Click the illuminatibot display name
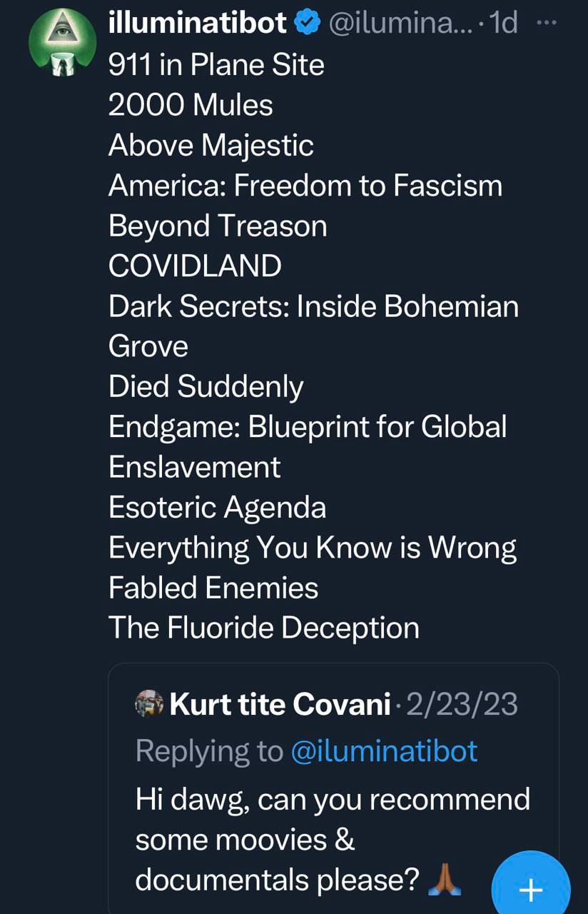Screen dimensions: 588x914 coord(198,24)
